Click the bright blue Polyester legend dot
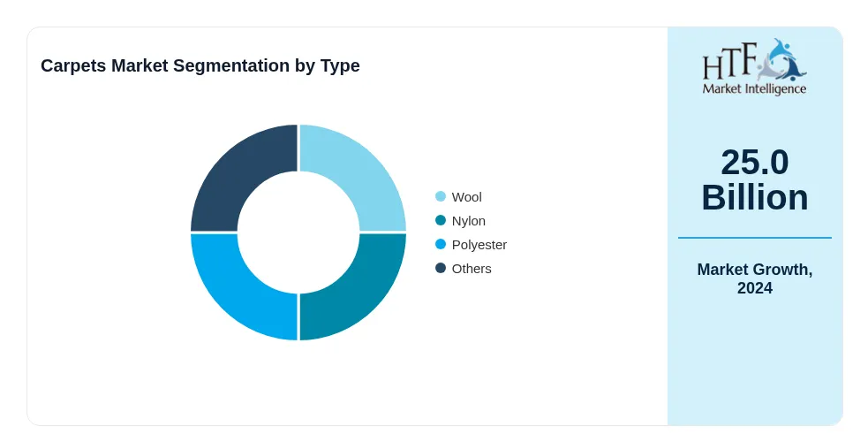 tap(441, 244)
